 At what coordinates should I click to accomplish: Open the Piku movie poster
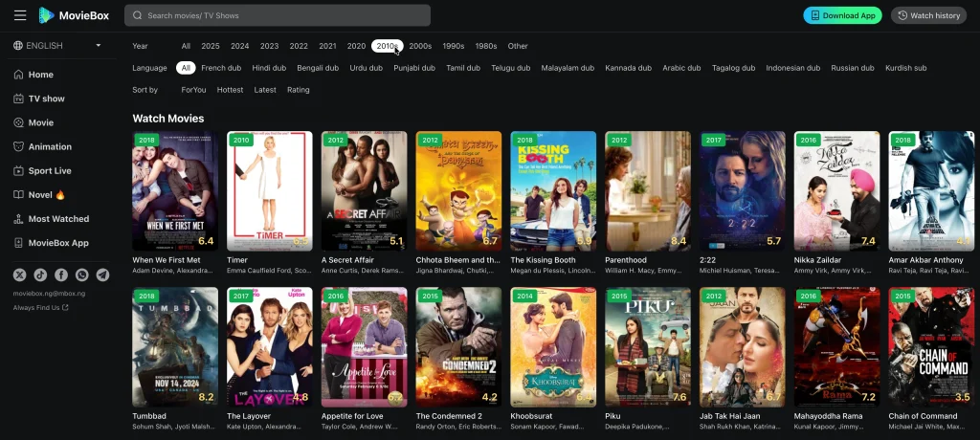coord(648,347)
